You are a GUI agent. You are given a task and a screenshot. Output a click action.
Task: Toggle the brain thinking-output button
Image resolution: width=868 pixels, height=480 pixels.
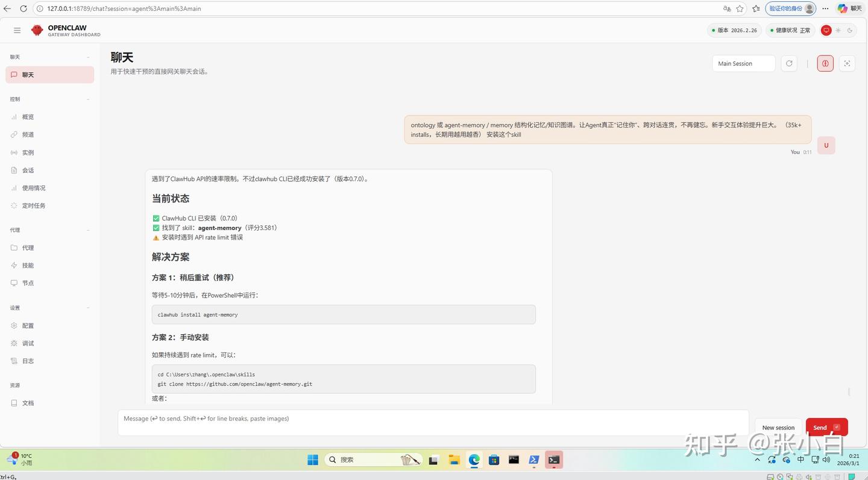click(825, 63)
